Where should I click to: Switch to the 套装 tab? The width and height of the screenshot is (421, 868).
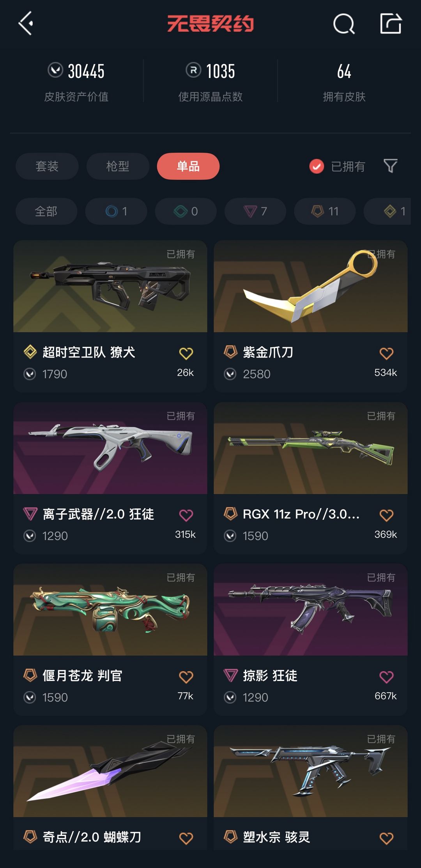(x=47, y=166)
